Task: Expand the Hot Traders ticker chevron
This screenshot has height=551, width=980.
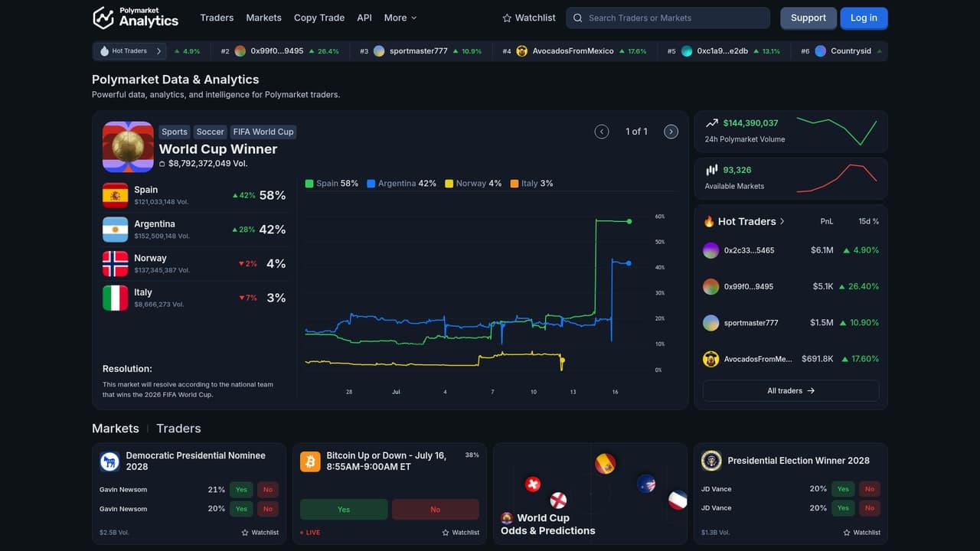Action: (158, 51)
